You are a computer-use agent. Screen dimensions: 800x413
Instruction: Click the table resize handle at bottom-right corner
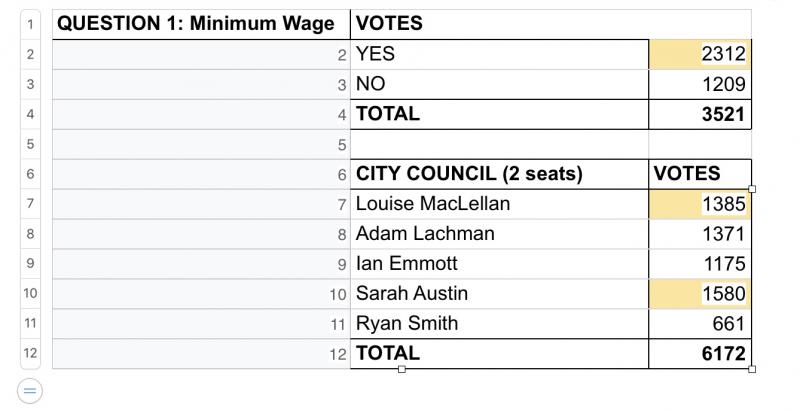pyautogui.click(x=752, y=369)
